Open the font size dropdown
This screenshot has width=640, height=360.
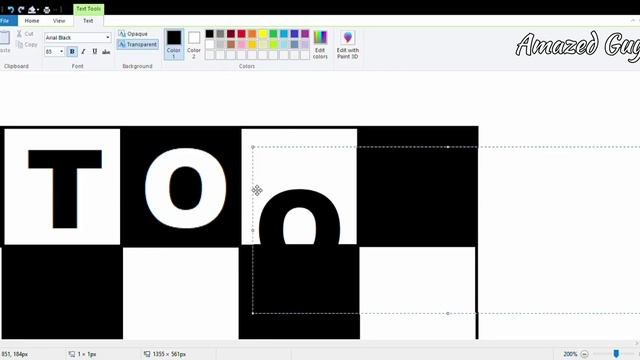pos(62,52)
